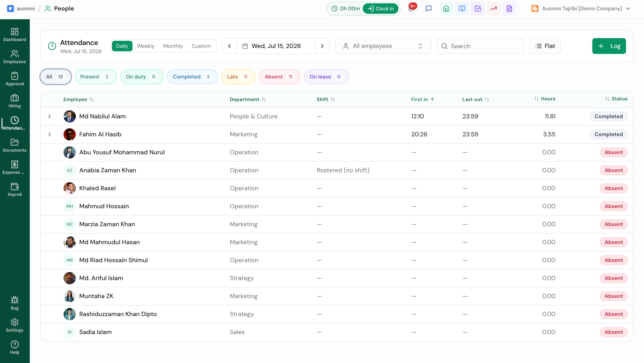This screenshot has height=363, width=644.
Task: Open the Dashboard sidebar icon
Action: (14, 34)
